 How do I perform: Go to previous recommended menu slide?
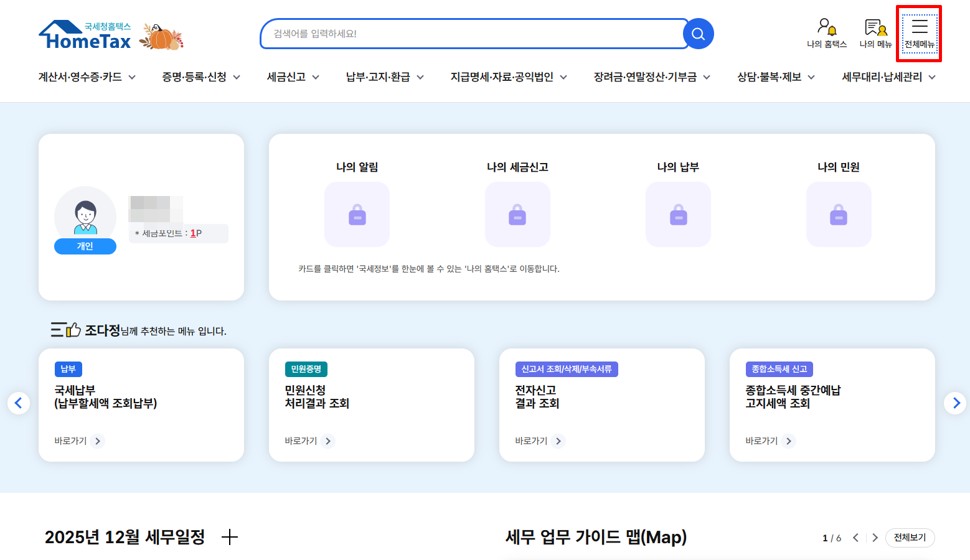pos(19,403)
